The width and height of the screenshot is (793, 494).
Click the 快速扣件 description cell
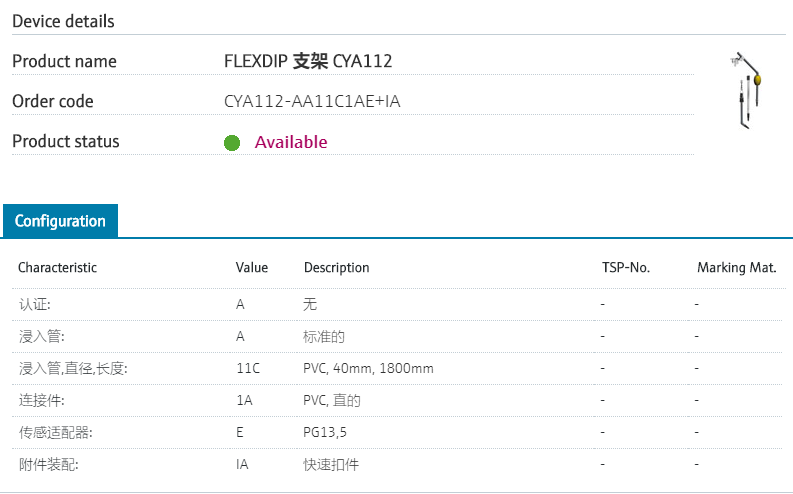331,464
